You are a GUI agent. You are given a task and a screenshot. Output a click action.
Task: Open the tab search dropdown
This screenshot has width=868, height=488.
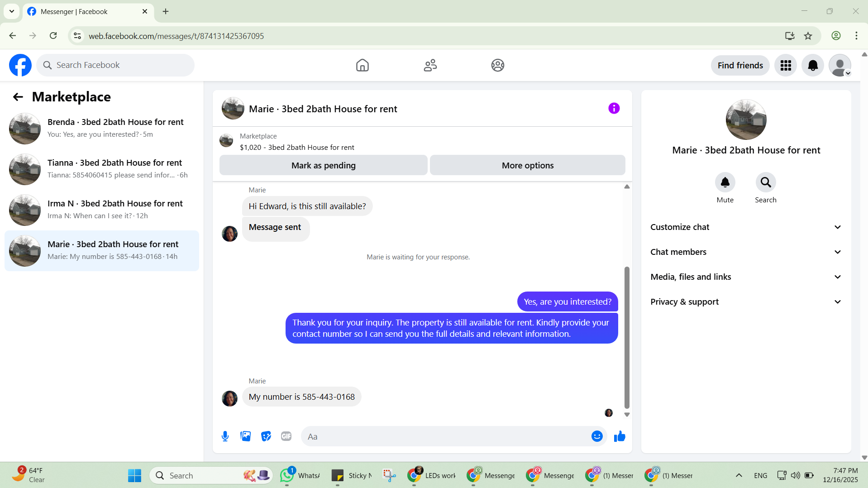(12, 11)
